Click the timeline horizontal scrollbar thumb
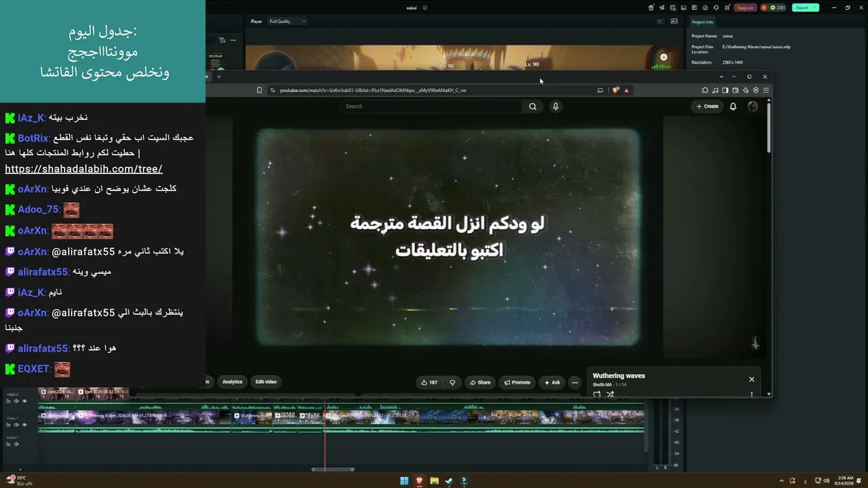The image size is (868, 488). pyautogui.click(x=333, y=469)
